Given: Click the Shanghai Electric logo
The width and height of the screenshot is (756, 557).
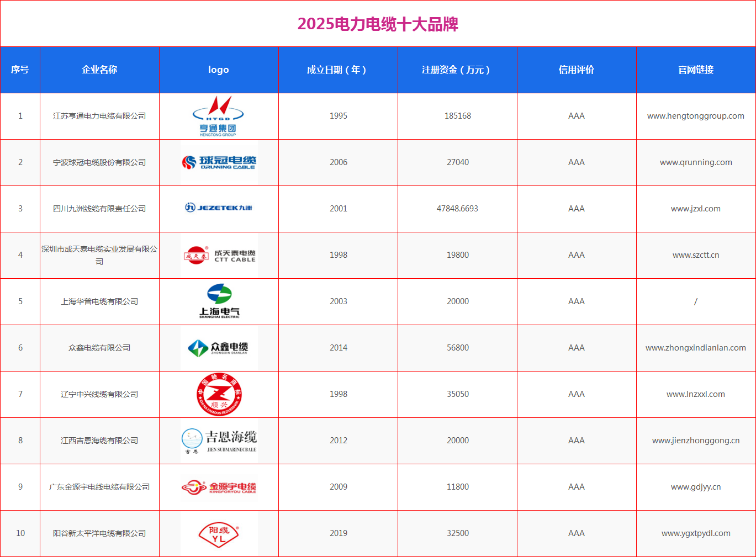Looking at the screenshot, I should 219,301.
